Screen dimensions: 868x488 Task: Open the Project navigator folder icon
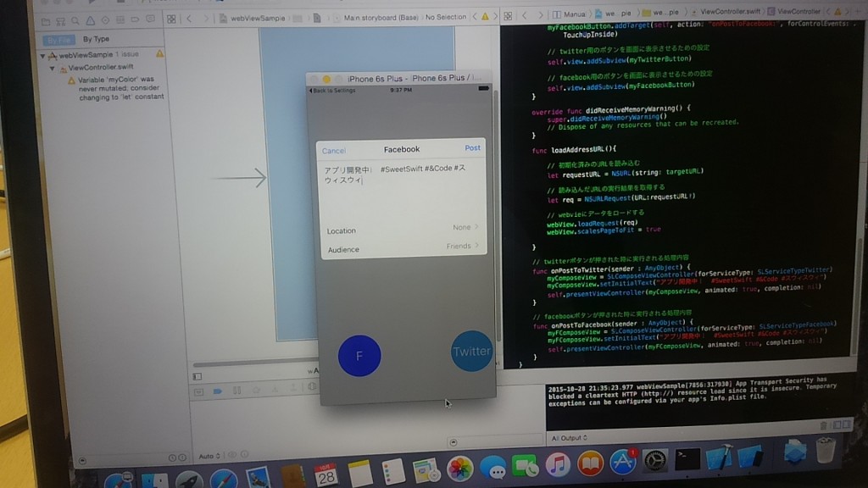tap(46, 21)
